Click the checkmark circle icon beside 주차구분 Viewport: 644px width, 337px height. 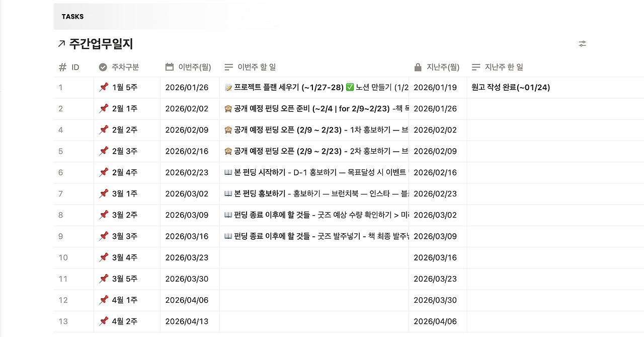click(104, 66)
